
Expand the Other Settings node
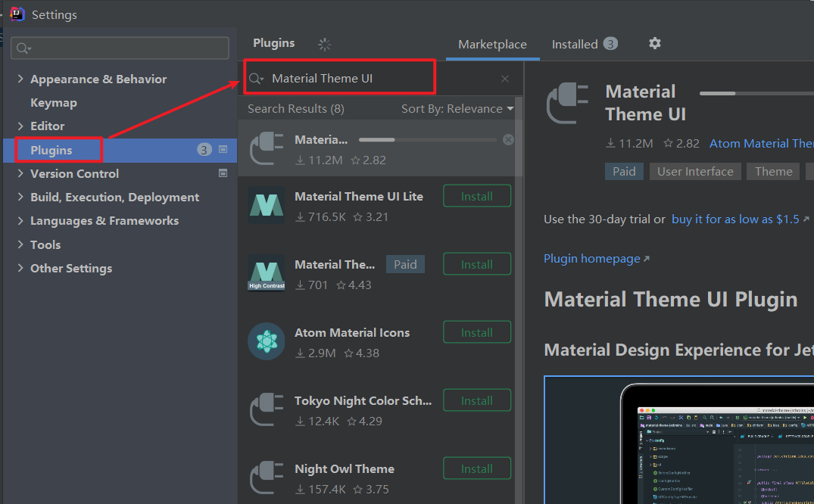[20, 269]
